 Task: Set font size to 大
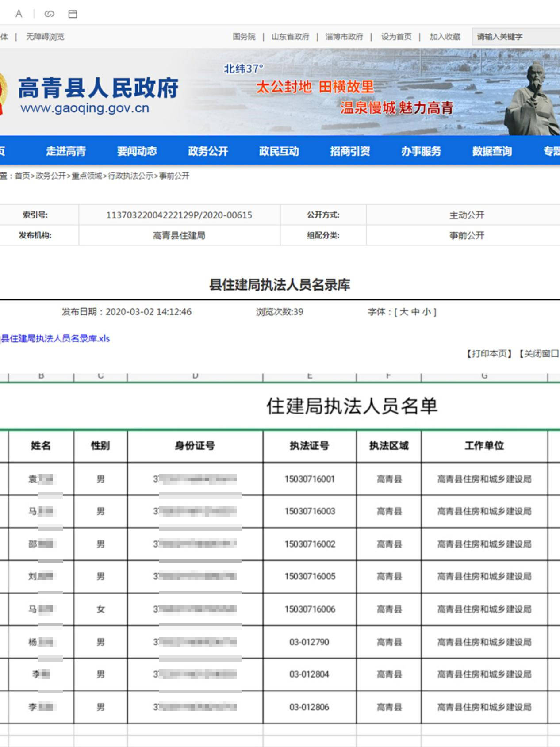[403, 312]
